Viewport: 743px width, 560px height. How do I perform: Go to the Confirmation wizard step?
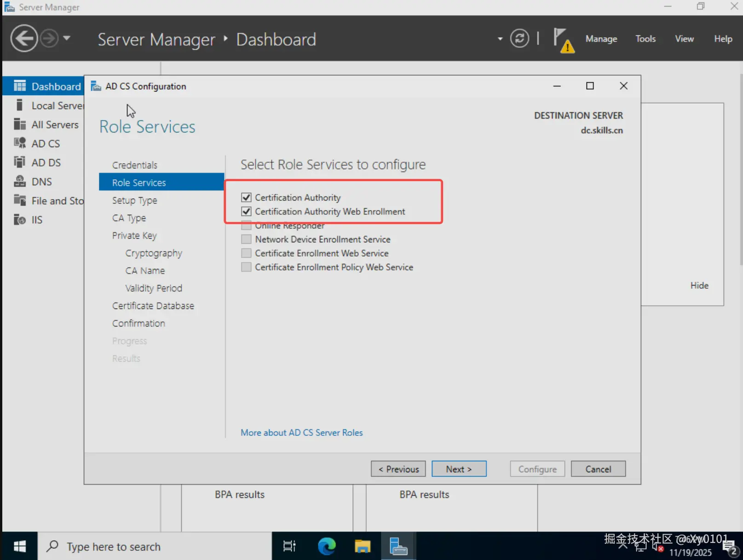pyautogui.click(x=138, y=323)
